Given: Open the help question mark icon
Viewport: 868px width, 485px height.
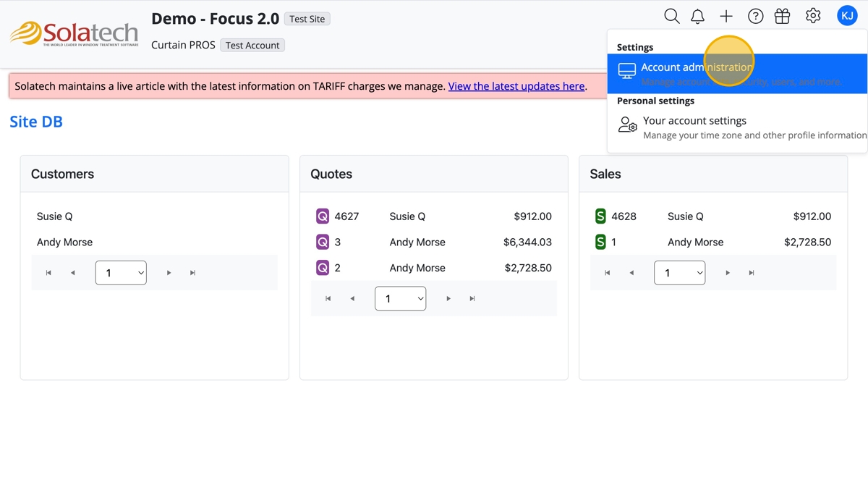Looking at the screenshot, I should [x=755, y=16].
